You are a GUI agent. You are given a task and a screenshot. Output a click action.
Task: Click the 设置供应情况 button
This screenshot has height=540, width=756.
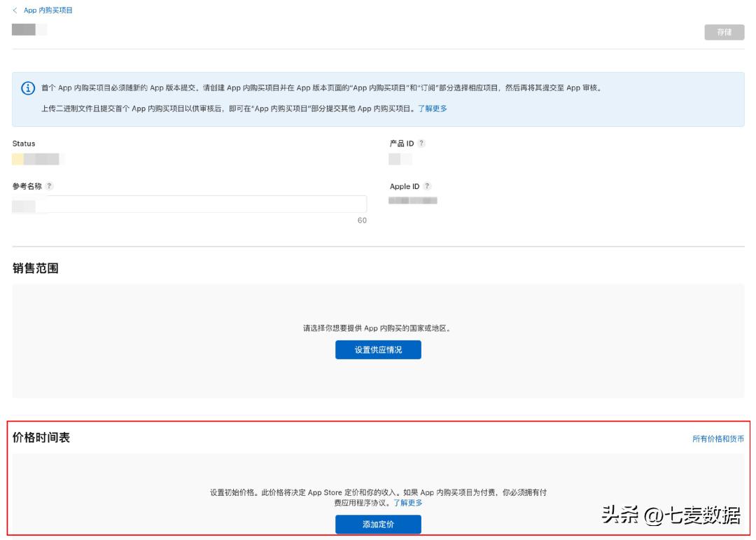click(378, 349)
